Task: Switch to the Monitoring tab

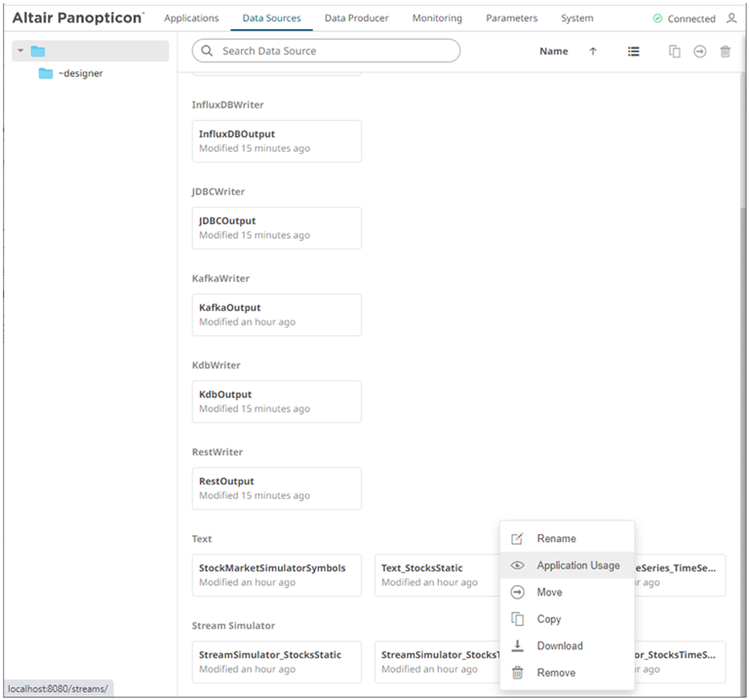Action: 437,19
